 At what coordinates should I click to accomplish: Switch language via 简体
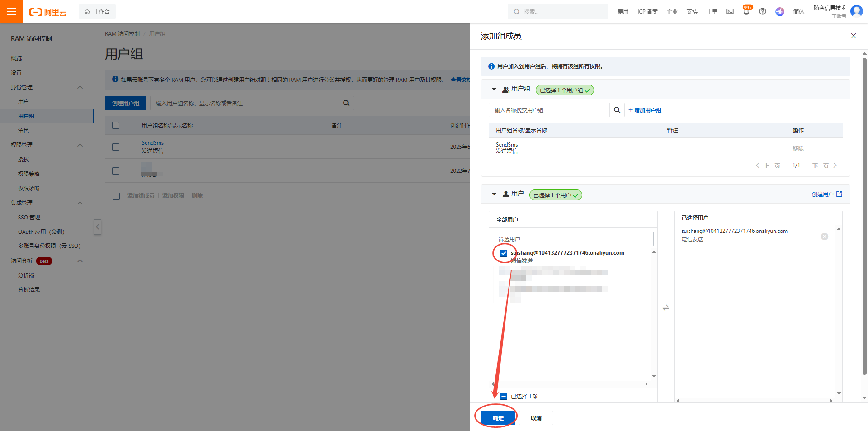click(799, 12)
